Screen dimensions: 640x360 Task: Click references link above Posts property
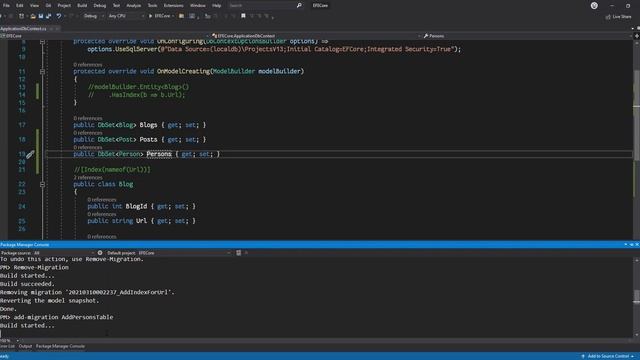[88, 133]
